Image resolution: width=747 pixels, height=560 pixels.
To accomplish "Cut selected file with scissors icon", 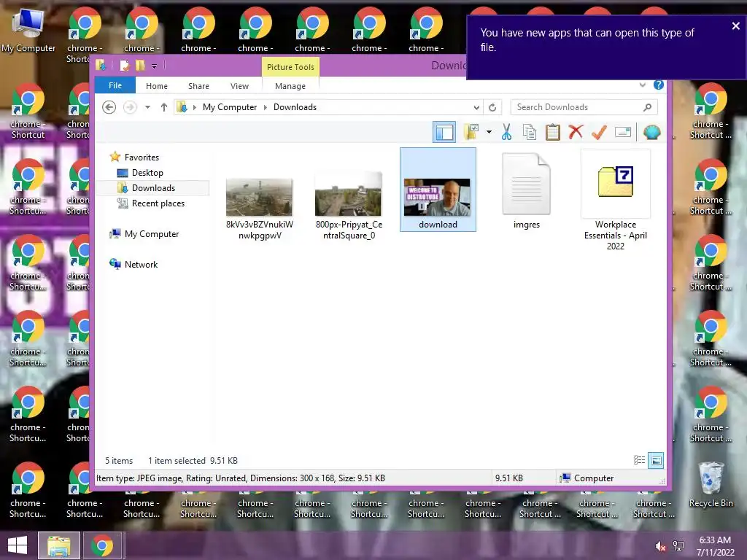I will [506, 132].
